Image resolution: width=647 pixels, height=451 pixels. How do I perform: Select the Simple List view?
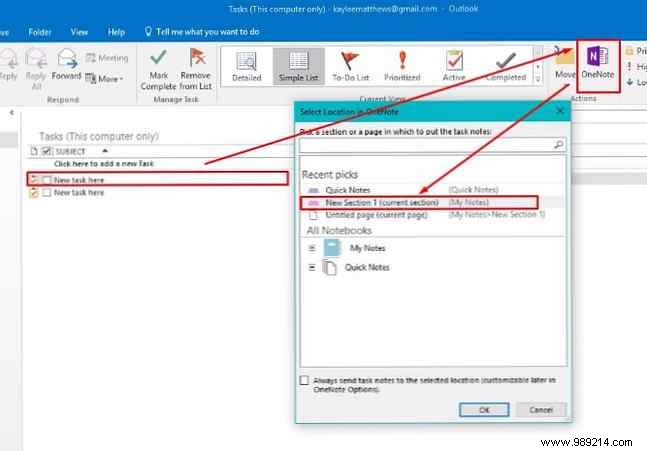[x=299, y=66]
